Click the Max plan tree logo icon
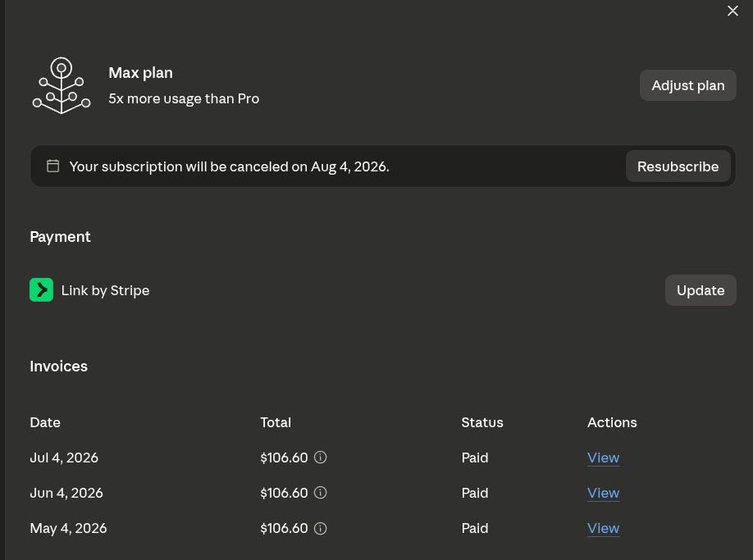Image resolution: width=753 pixels, height=560 pixels. [x=61, y=85]
